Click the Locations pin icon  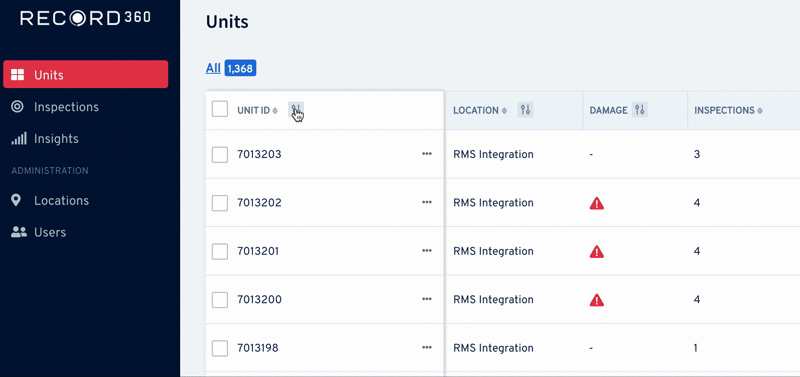pos(16,200)
